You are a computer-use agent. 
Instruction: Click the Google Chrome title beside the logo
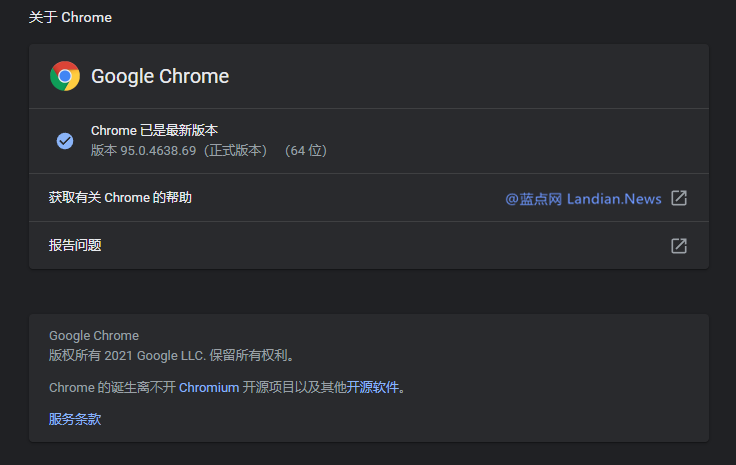(160, 76)
